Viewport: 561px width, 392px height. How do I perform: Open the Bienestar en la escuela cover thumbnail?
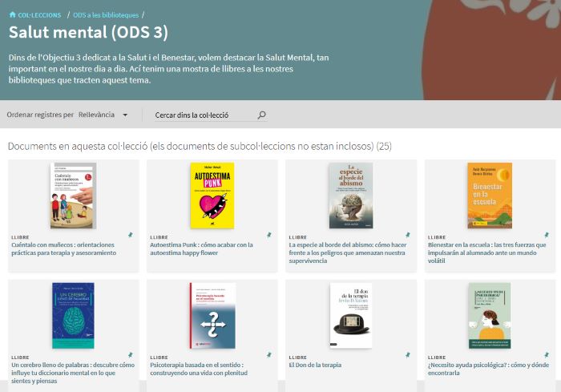point(489,196)
